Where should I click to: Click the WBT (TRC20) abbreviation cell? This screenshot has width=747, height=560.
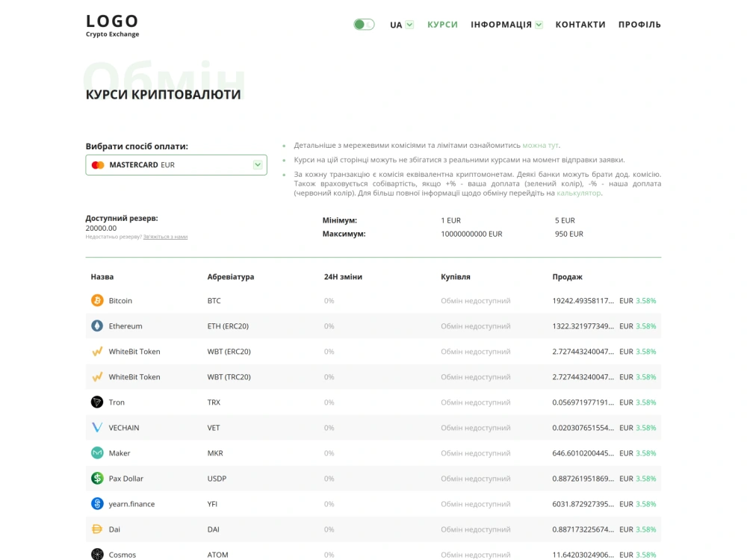point(229,376)
